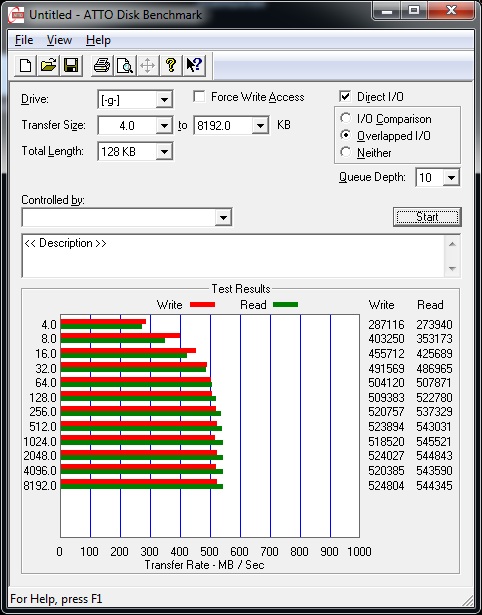Viewport: 482px width, 615px height.
Task: Click the write value 287116
Action: [386, 325]
